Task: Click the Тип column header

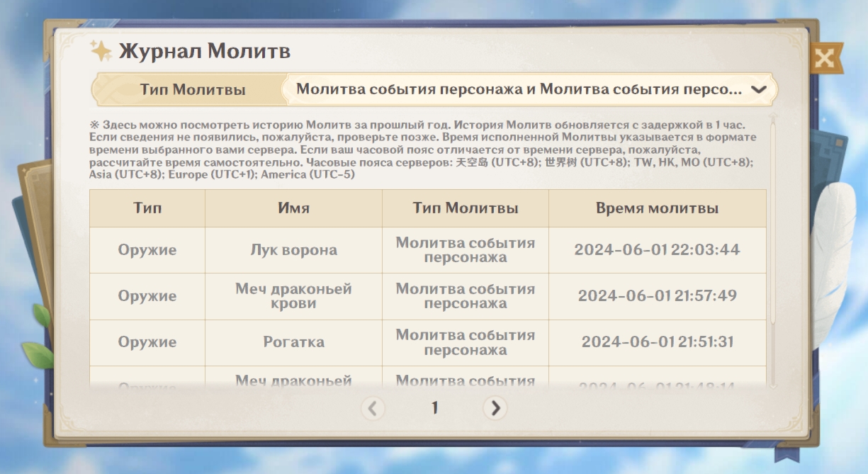Action: (x=147, y=208)
